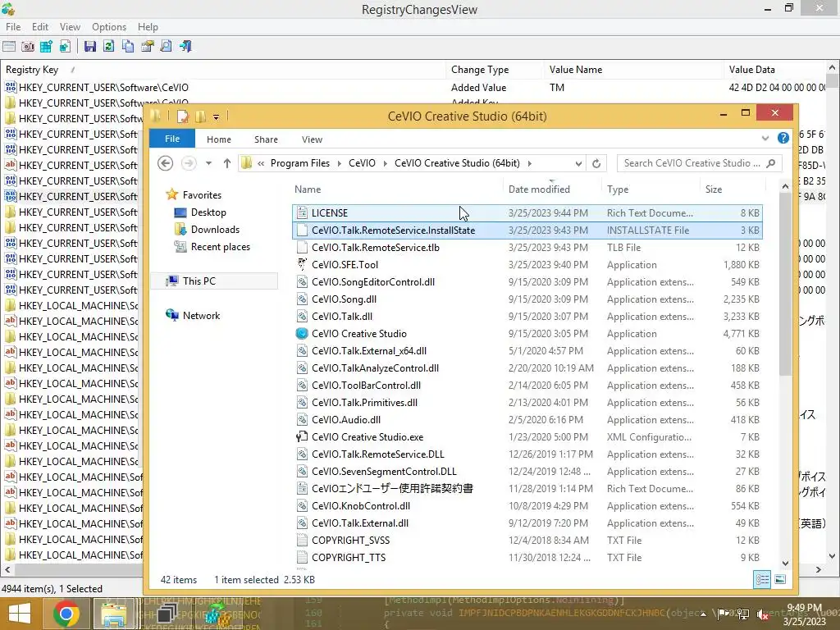Click the New Folder icon in Explorer's title bar
Screen dimensions: 840x630
pos(200,116)
